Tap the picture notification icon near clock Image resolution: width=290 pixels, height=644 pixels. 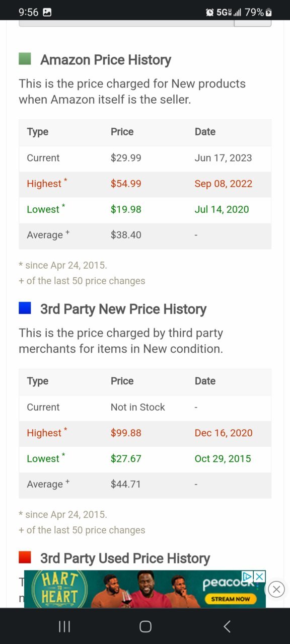coord(47,12)
